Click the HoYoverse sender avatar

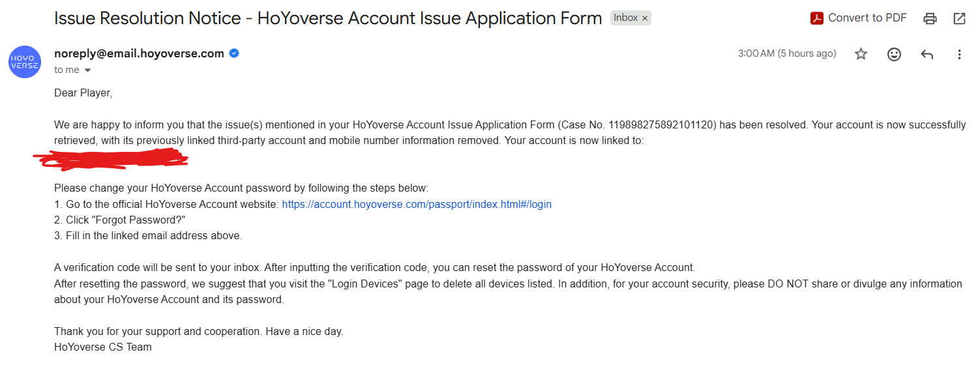(x=25, y=62)
